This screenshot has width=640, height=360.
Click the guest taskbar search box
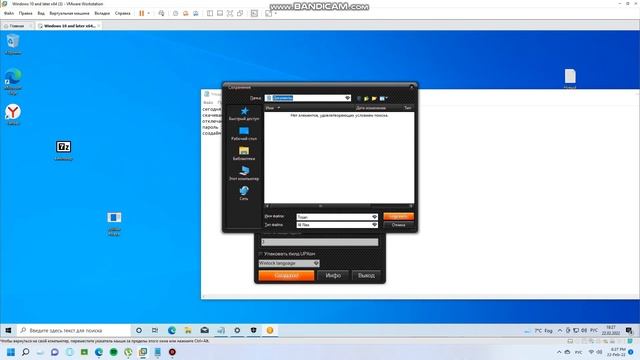(x=74, y=330)
